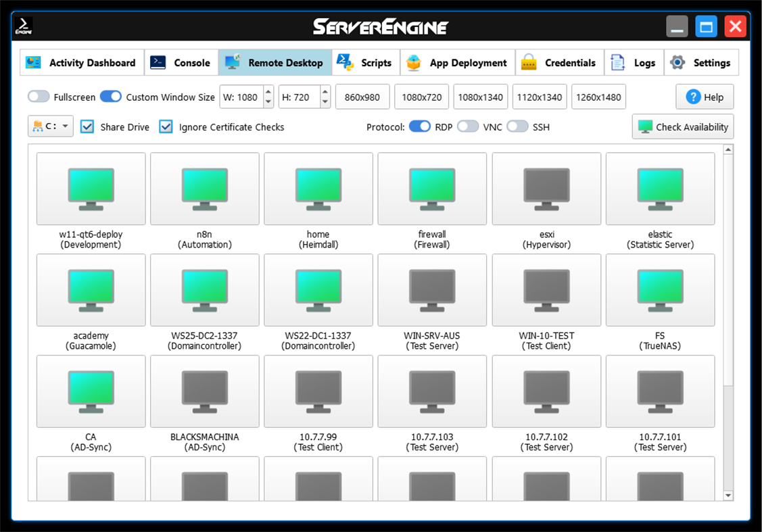The height and width of the screenshot is (532, 762).
Task: Select the esxi Hypervisor icon
Action: (x=546, y=189)
